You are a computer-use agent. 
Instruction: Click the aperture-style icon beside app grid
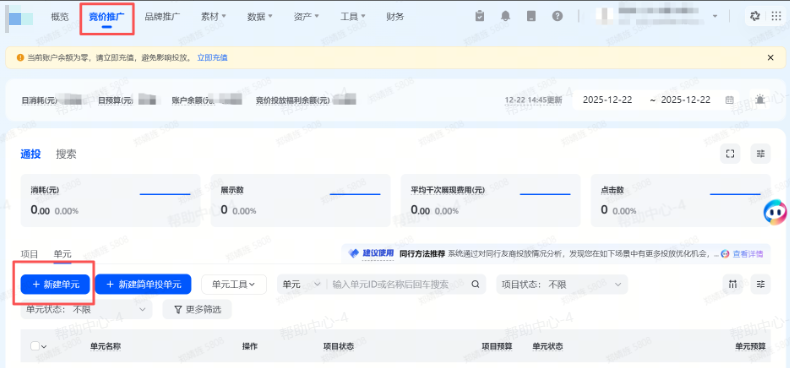point(755,16)
